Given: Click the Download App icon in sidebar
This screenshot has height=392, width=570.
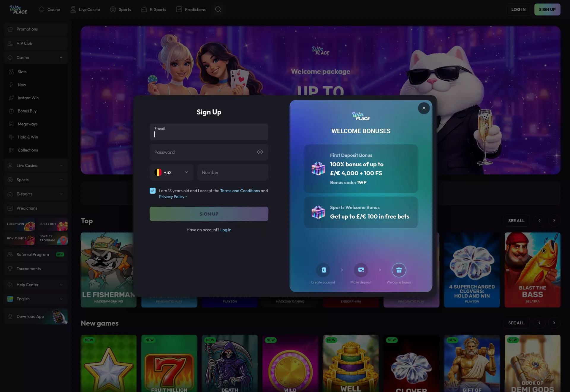Looking at the screenshot, I should [10, 316].
